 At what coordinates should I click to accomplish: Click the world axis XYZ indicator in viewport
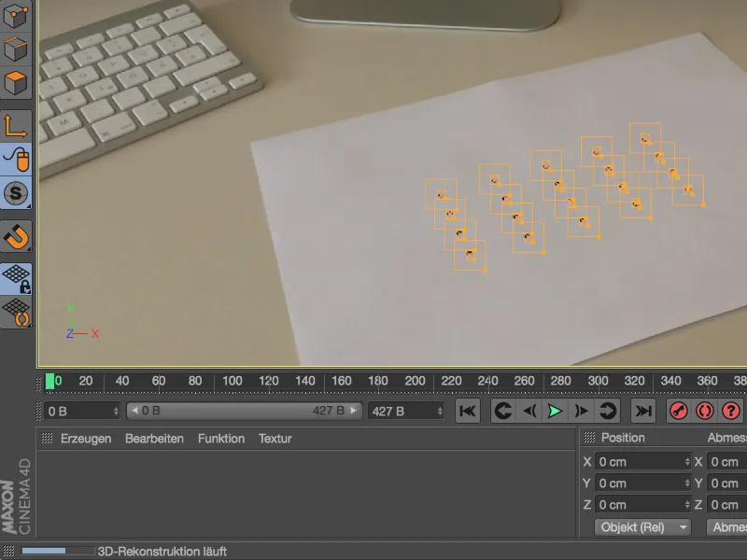(x=82, y=322)
